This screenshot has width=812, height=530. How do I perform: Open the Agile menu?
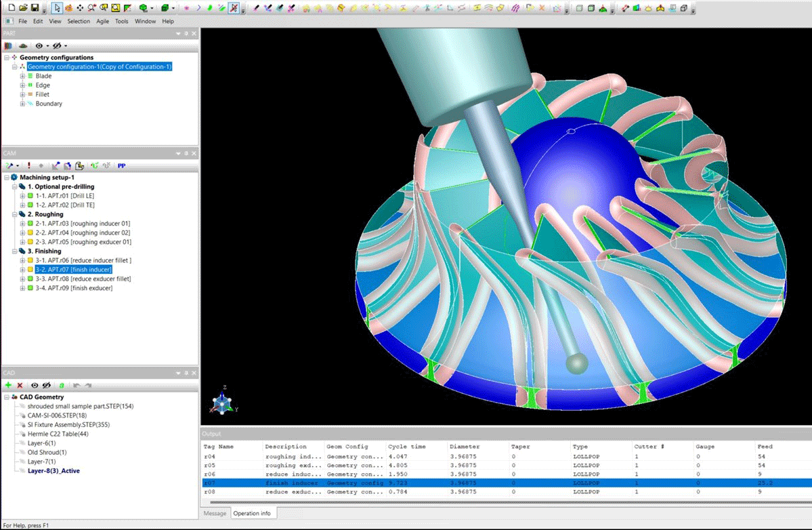click(x=102, y=21)
